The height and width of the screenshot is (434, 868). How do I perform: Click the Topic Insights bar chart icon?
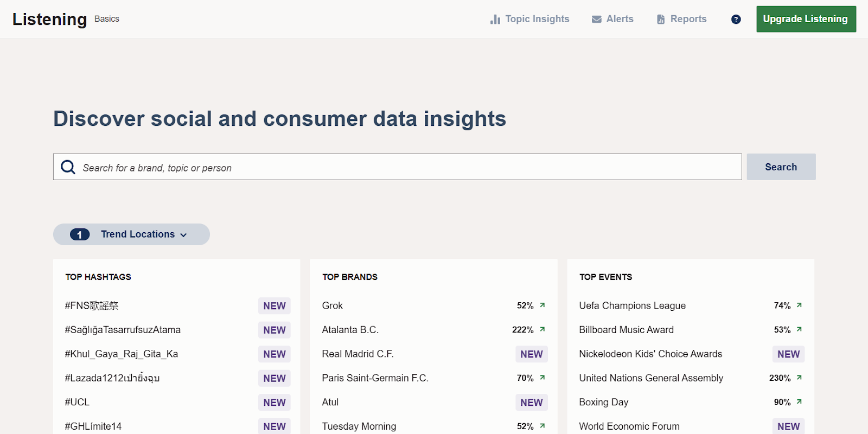pos(495,20)
